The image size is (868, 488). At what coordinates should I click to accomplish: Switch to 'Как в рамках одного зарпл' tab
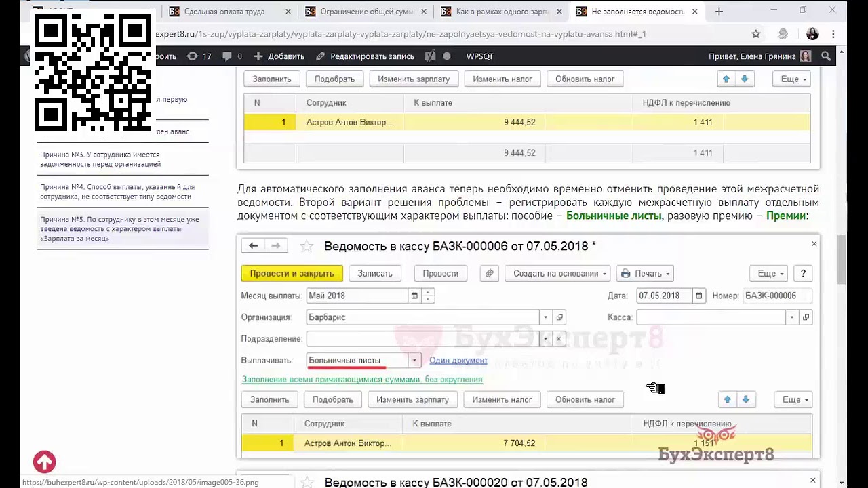pos(501,12)
